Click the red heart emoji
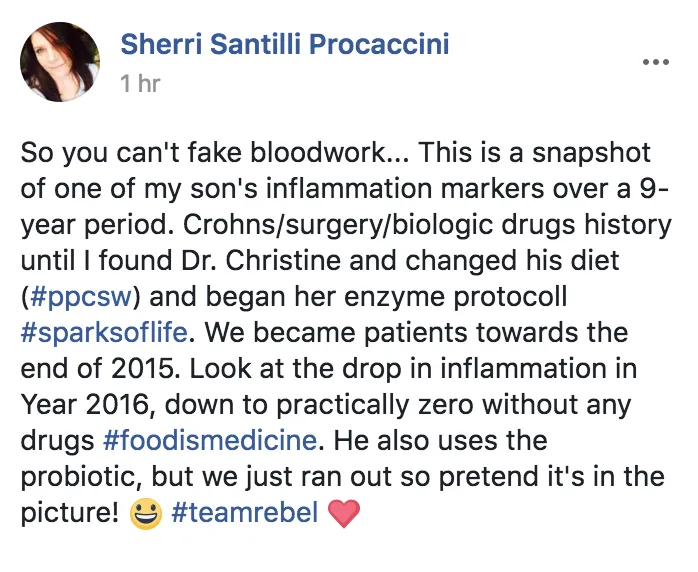 pyautogui.click(x=344, y=513)
